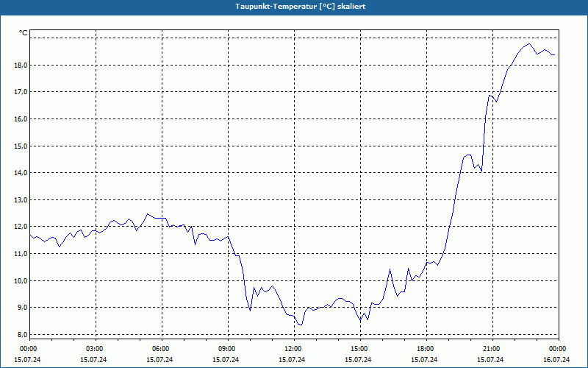Click the '00:00' time label above 16.07.24

557,349
